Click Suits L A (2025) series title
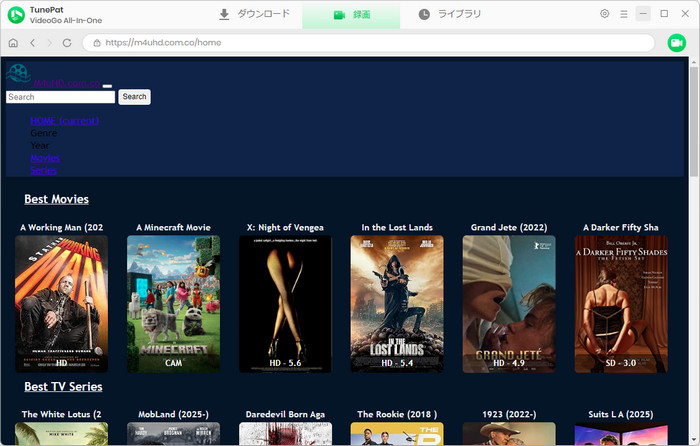This screenshot has width=700, height=446. click(x=621, y=415)
